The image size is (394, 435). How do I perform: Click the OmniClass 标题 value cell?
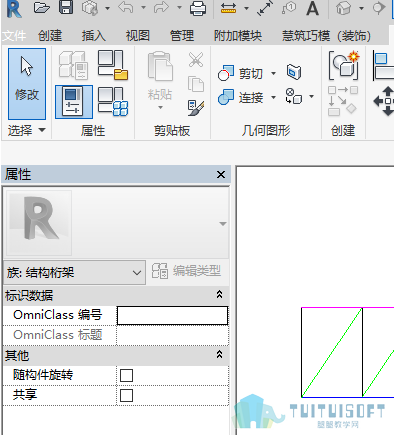tap(172, 335)
